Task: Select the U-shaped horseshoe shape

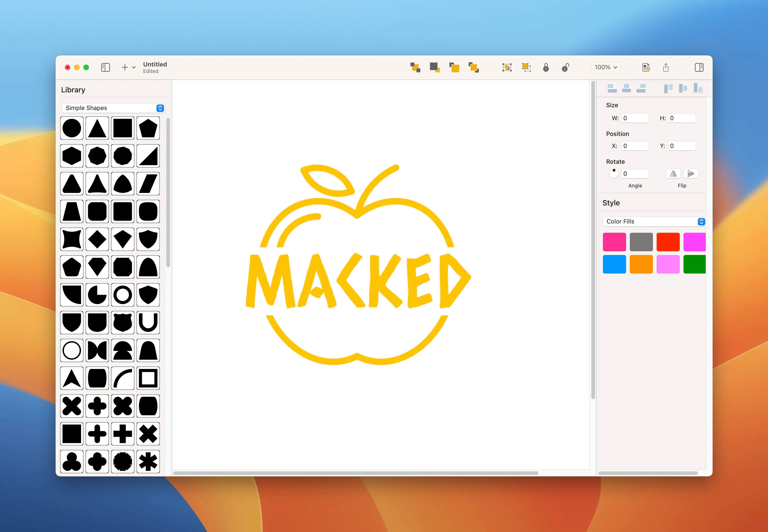Action: [148, 323]
